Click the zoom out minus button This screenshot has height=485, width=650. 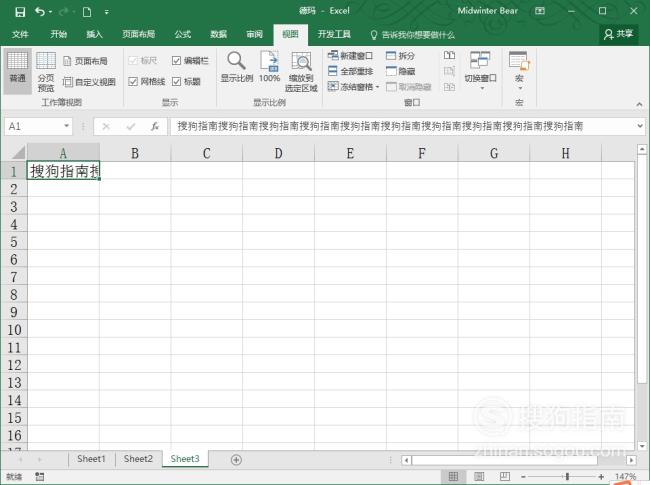click(523, 477)
